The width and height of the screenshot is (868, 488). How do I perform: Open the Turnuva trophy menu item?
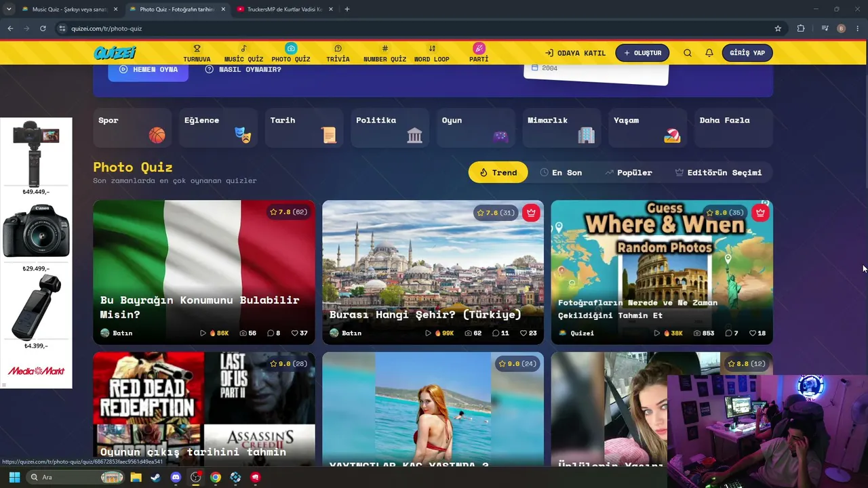point(197,54)
